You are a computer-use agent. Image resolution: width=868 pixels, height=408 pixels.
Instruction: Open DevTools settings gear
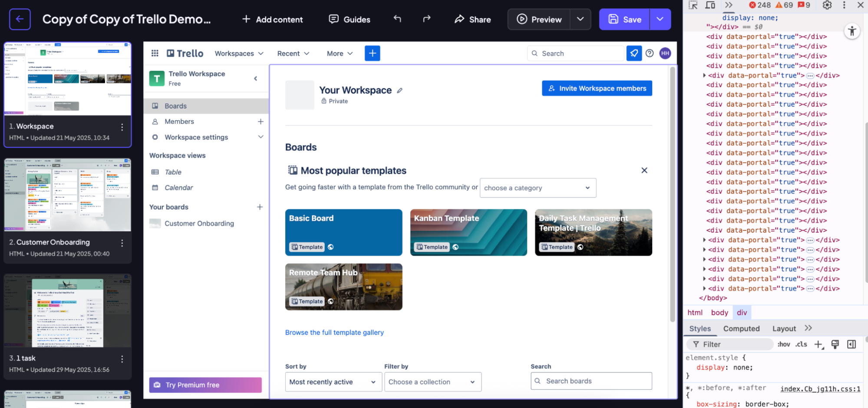[x=827, y=5]
